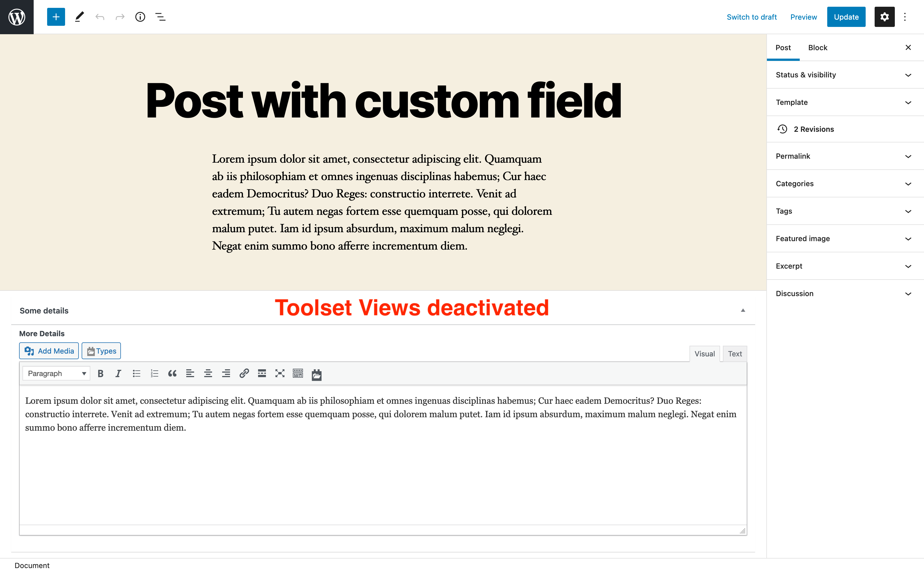The image size is (924, 572).
Task: Expand the Permalink panel
Action: pos(845,156)
